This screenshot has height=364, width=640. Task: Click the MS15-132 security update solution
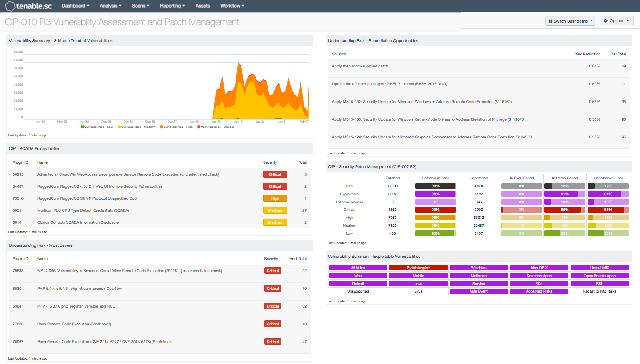(x=422, y=102)
